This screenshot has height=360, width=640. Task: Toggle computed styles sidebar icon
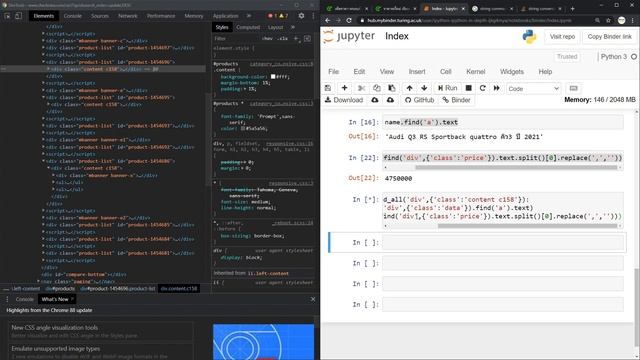coord(307,39)
